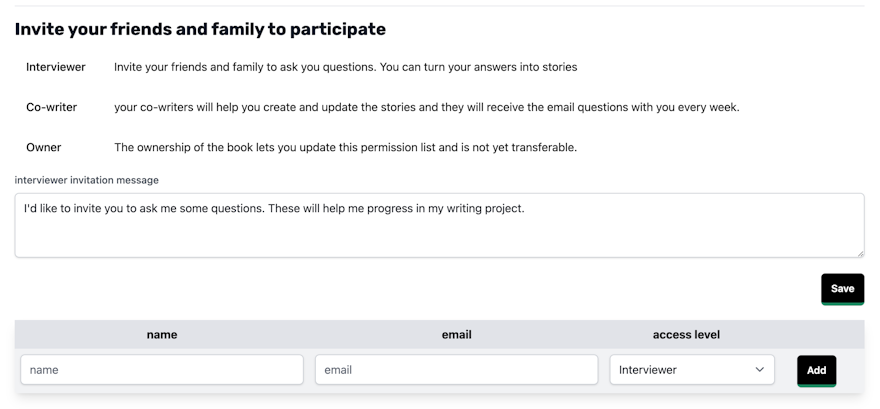Click the access level column header
This screenshot has width=880, height=409.
coord(686,335)
